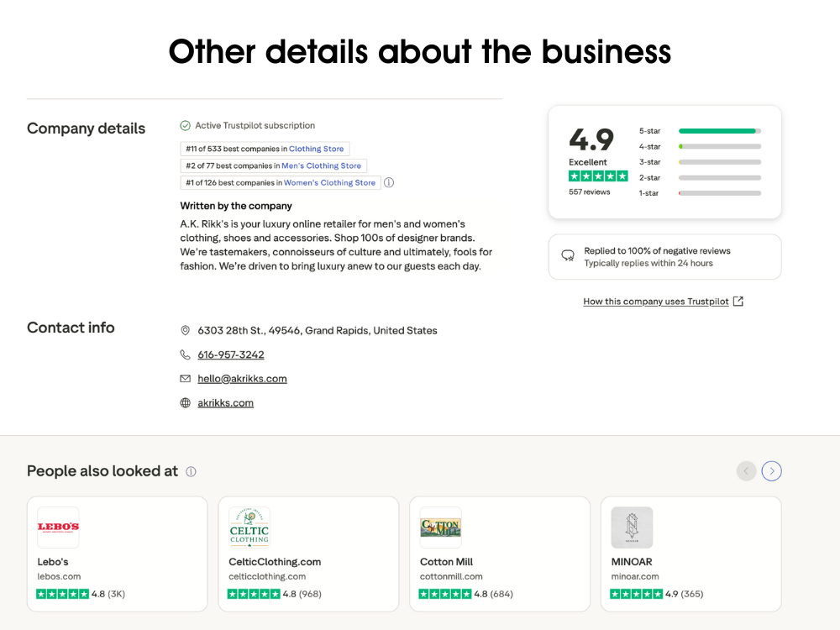This screenshot has height=630, width=840.
Task: Click the 4.9 overall score number
Action: point(591,139)
